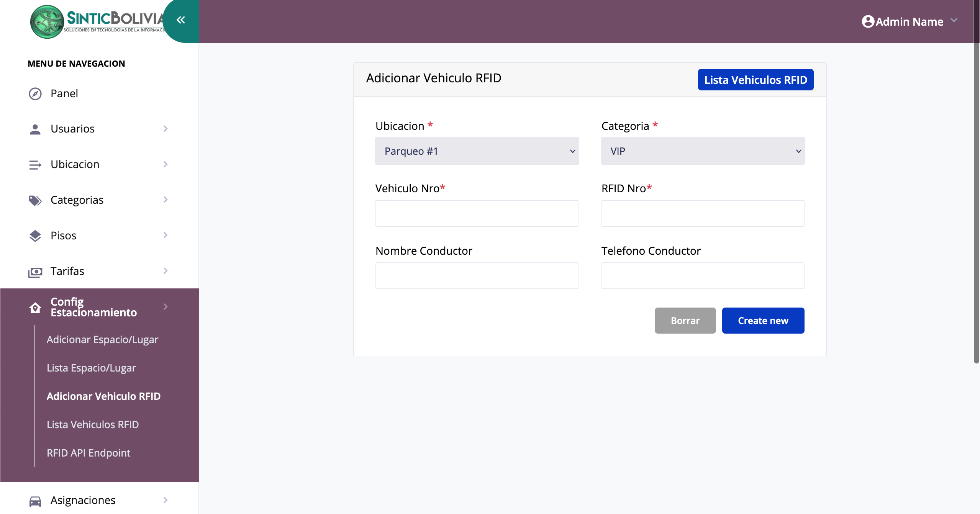Click the Admin Name user avatar icon
Viewport: 980px width, 514px height.
click(x=868, y=21)
